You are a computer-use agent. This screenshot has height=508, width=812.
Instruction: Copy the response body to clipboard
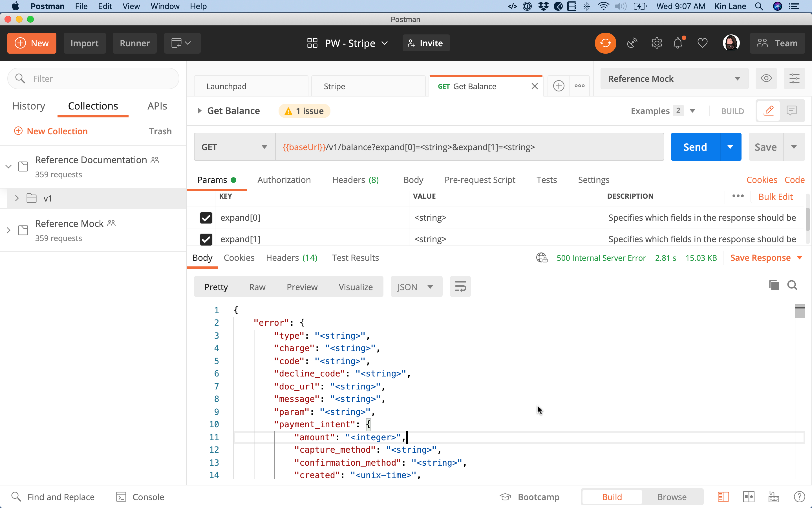coord(774,285)
